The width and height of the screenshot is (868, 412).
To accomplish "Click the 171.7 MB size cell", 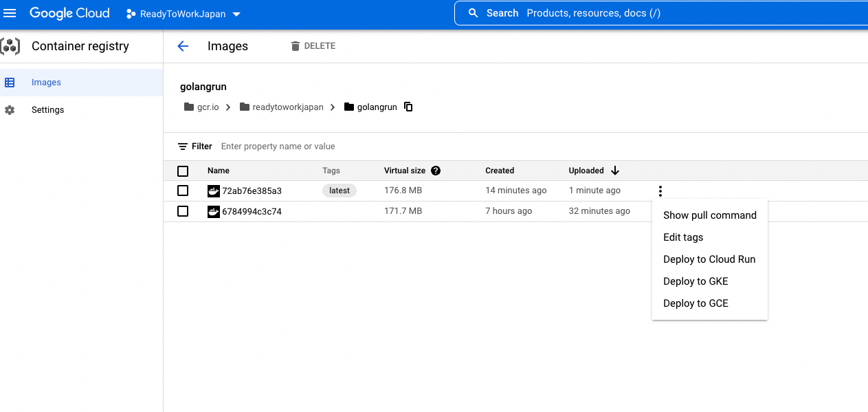I will click(403, 211).
